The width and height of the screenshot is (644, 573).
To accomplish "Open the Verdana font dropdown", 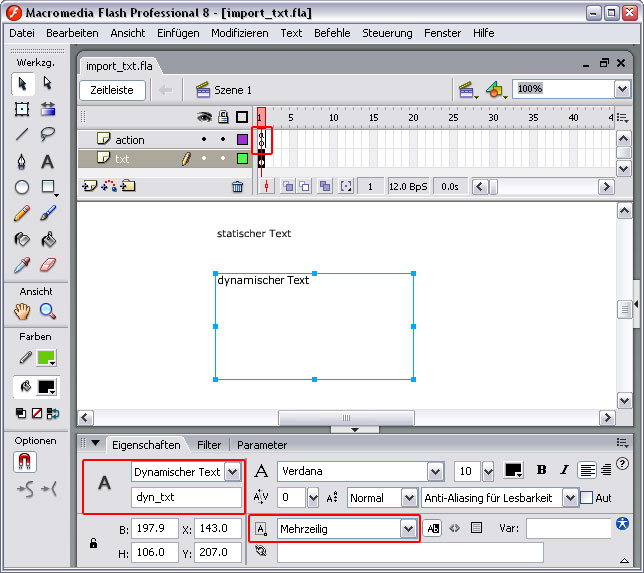I will point(435,472).
